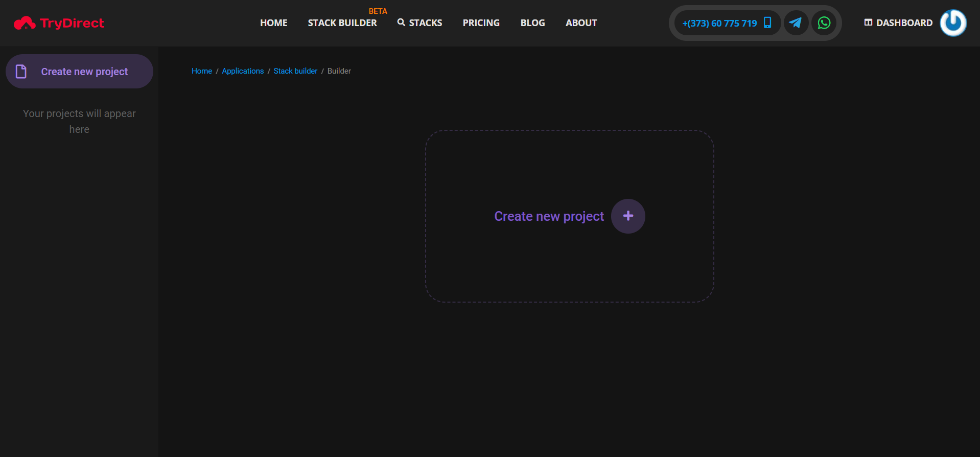This screenshot has width=980, height=457.
Task: Click the Dashboard panel icon
Action: coord(868,22)
